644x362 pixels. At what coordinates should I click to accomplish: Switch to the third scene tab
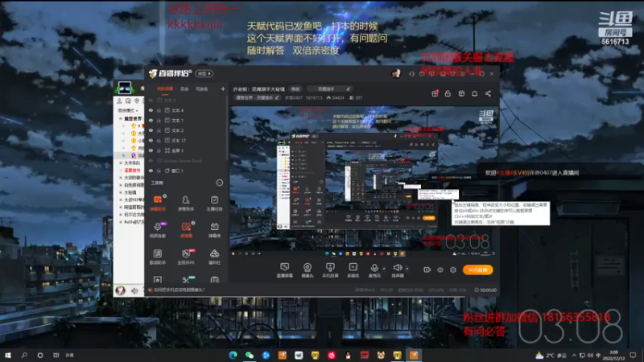click(x=202, y=88)
